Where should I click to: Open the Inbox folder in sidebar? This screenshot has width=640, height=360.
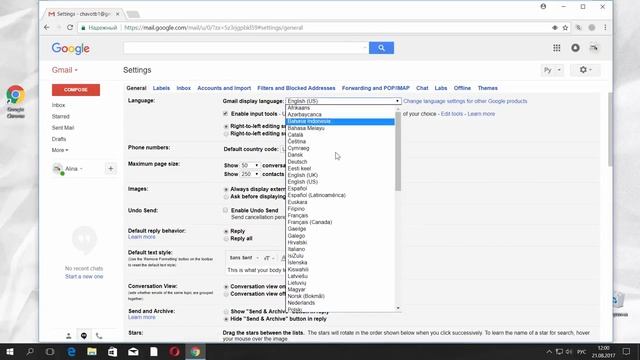[58, 105]
